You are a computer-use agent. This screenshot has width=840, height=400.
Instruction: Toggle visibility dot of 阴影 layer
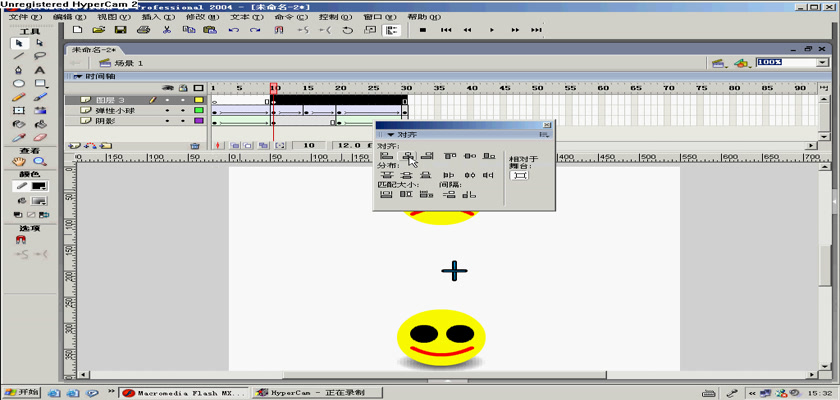click(168, 122)
